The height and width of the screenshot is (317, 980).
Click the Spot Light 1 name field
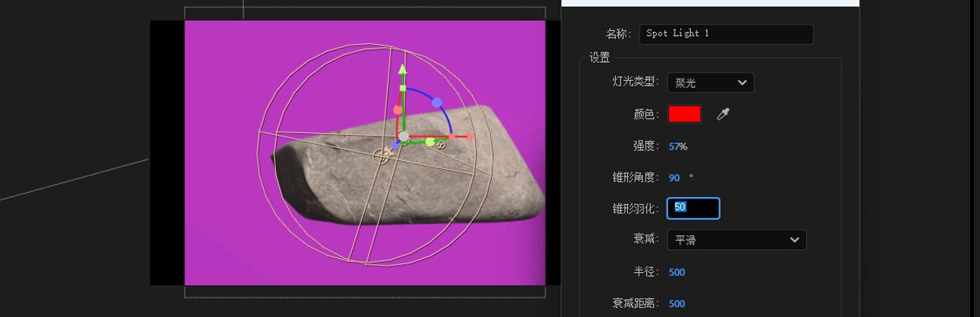click(x=726, y=34)
